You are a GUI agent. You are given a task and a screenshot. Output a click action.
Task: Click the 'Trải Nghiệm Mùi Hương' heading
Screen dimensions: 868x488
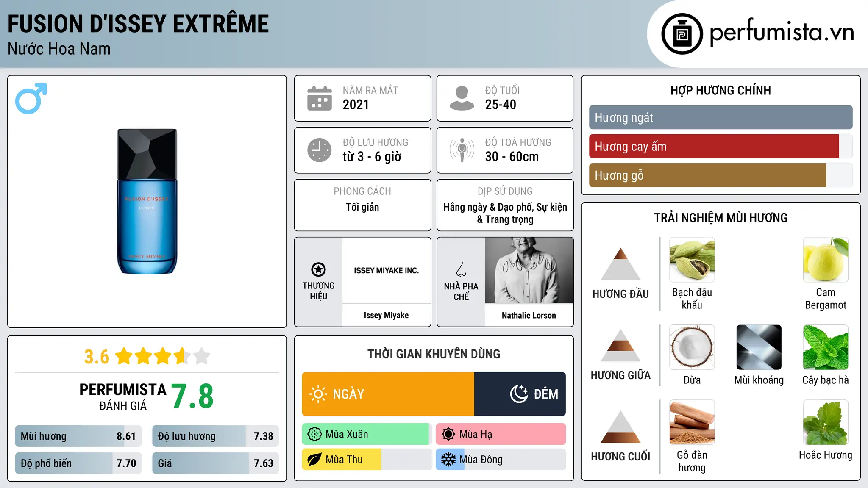[x=721, y=218]
